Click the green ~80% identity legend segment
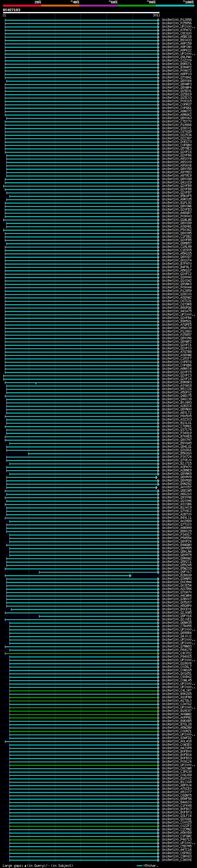Screen dimensions: 197x868 click(x=137, y=6)
